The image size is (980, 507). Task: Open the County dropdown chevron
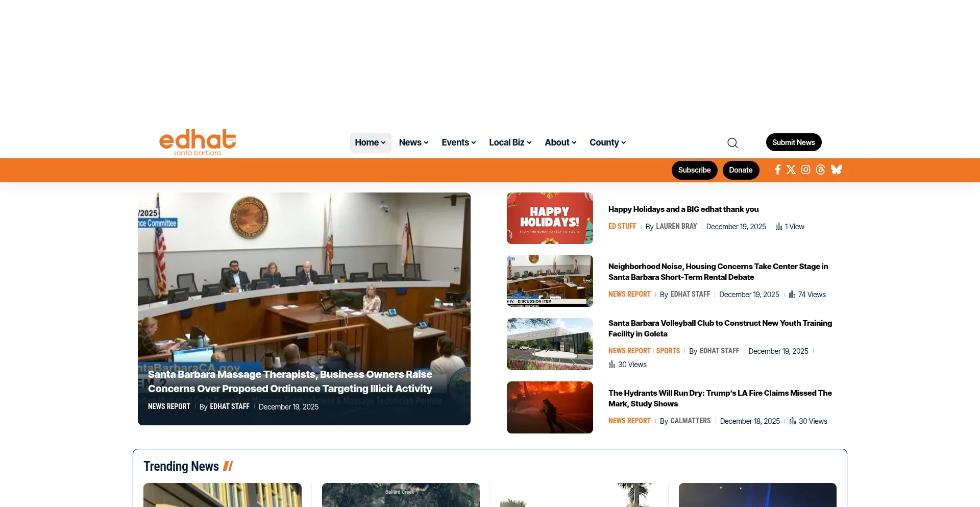[x=623, y=143]
